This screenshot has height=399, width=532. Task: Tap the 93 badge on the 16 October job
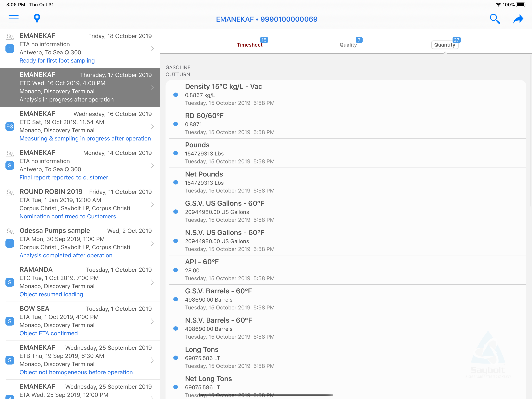(10, 126)
